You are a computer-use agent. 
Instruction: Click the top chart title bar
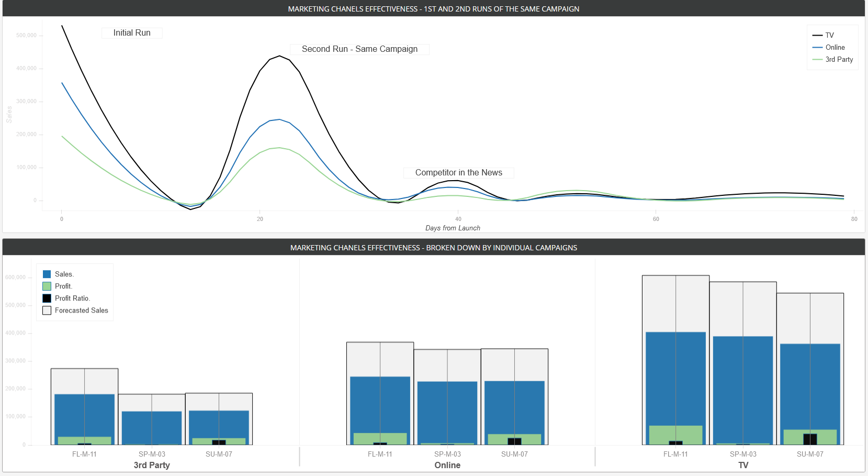pyautogui.click(x=434, y=8)
